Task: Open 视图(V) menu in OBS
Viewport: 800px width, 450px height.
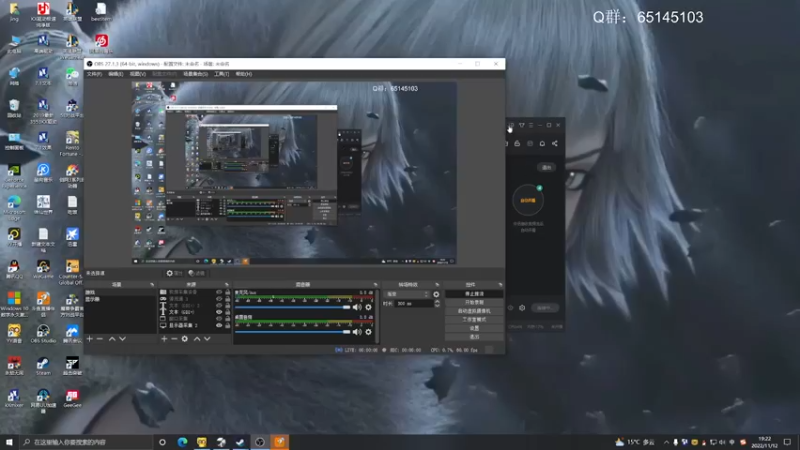Action: tap(138, 74)
